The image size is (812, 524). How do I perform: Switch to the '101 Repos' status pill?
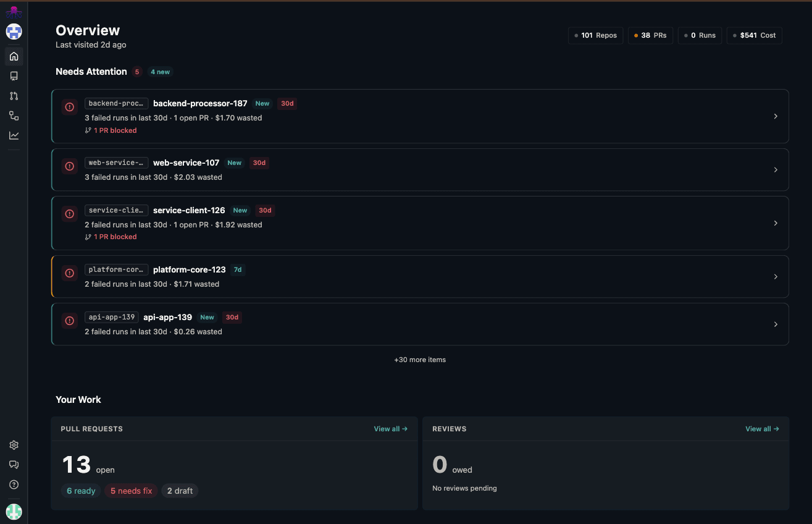click(595, 35)
